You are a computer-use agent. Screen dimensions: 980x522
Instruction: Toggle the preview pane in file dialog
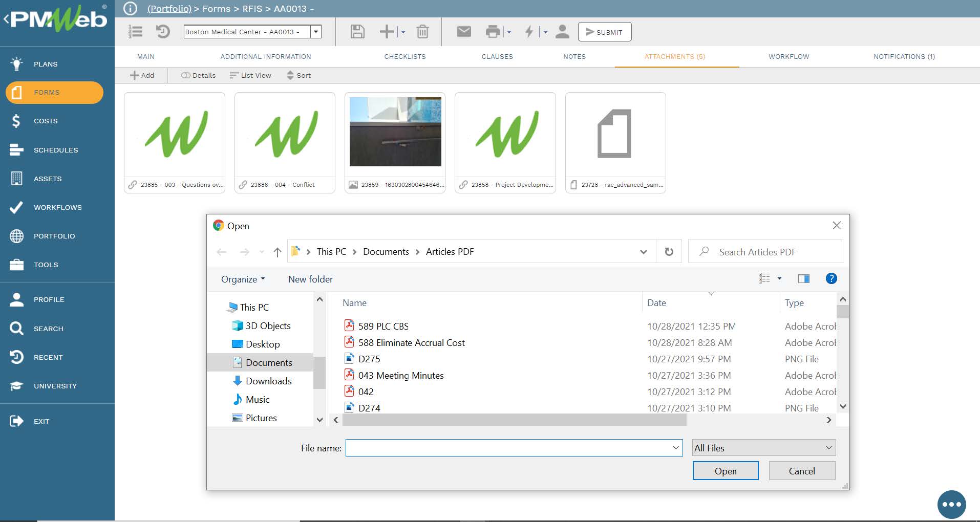[803, 278]
